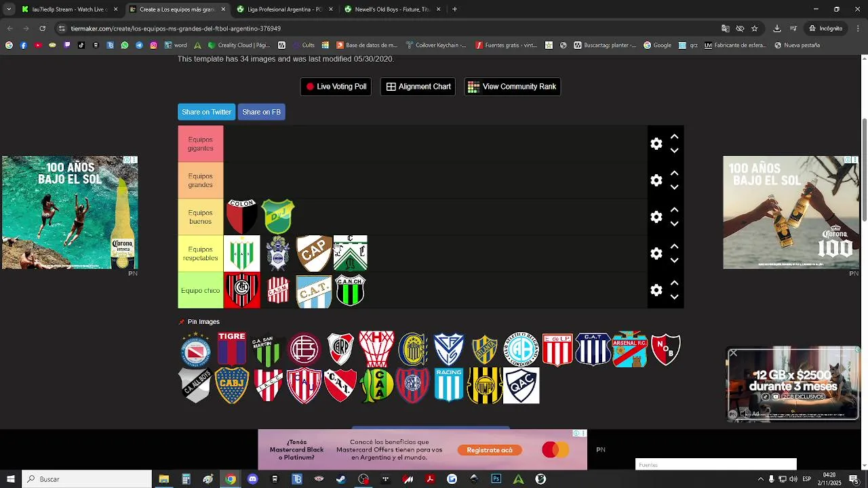Pick the C.A. San Martín green-black crest
This screenshot has height=488, width=868.
click(x=268, y=350)
